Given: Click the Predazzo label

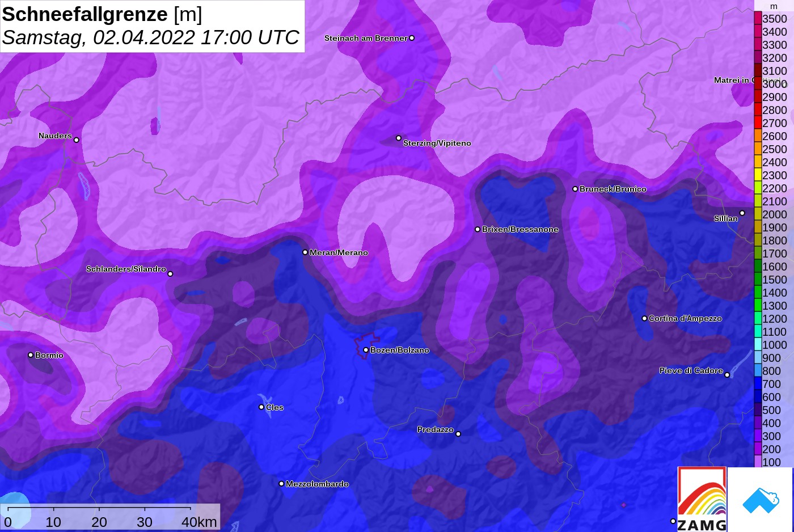Looking at the screenshot, I should 435,429.
